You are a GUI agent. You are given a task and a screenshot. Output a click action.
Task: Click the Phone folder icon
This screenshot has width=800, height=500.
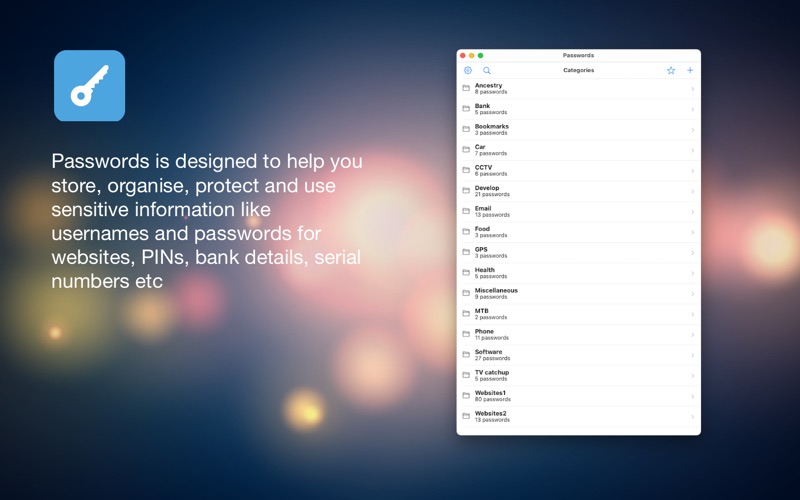(466, 334)
